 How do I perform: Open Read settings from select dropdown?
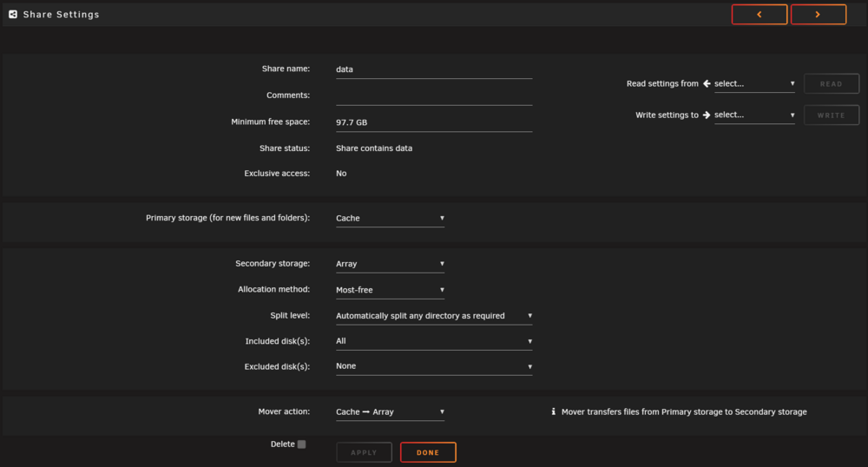click(754, 84)
